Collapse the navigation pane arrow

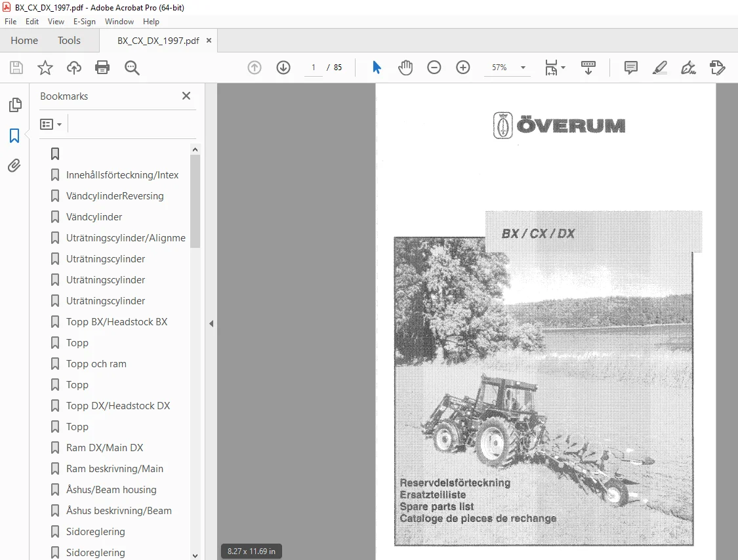pos(211,324)
